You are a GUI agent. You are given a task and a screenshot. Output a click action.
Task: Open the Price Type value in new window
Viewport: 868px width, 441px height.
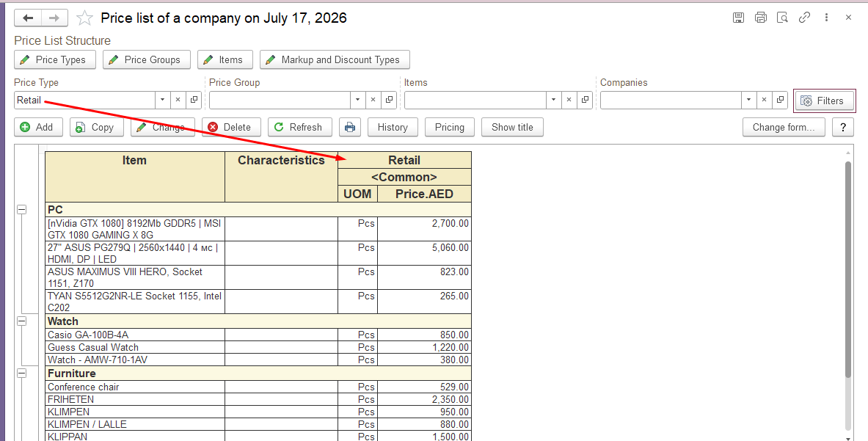point(194,100)
